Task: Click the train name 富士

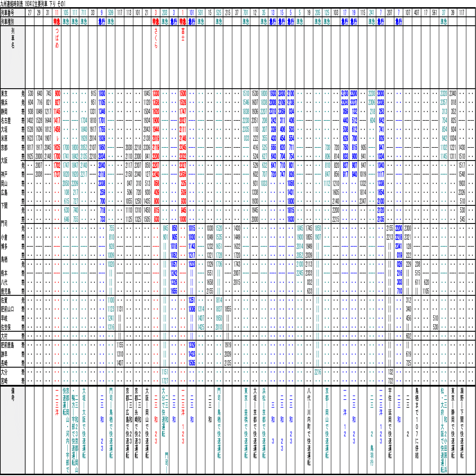Action: [183, 34]
